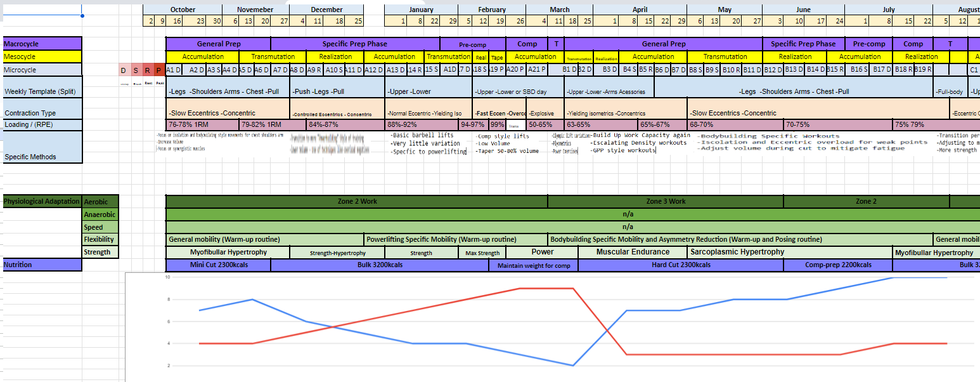This screenshot has width=980, height=382.
Task: Select the red R cell near row top
Action: [146, 70]
